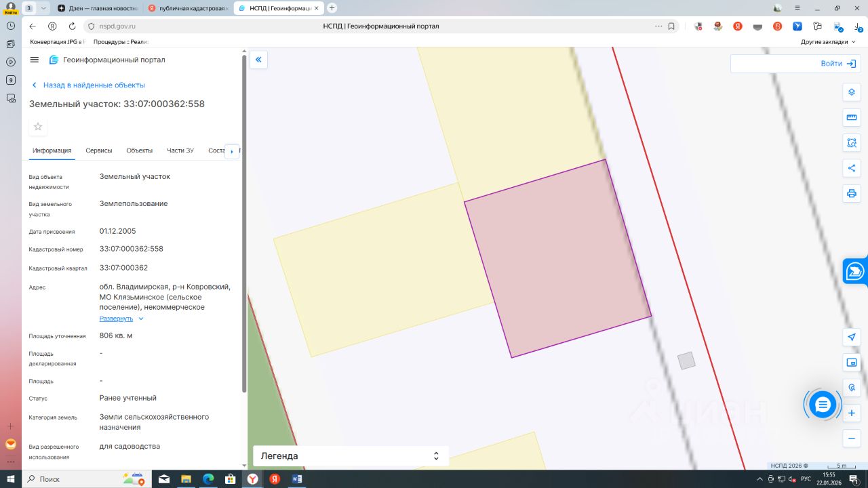Open the tab group dropdown arrow

[x=44, y=8]
